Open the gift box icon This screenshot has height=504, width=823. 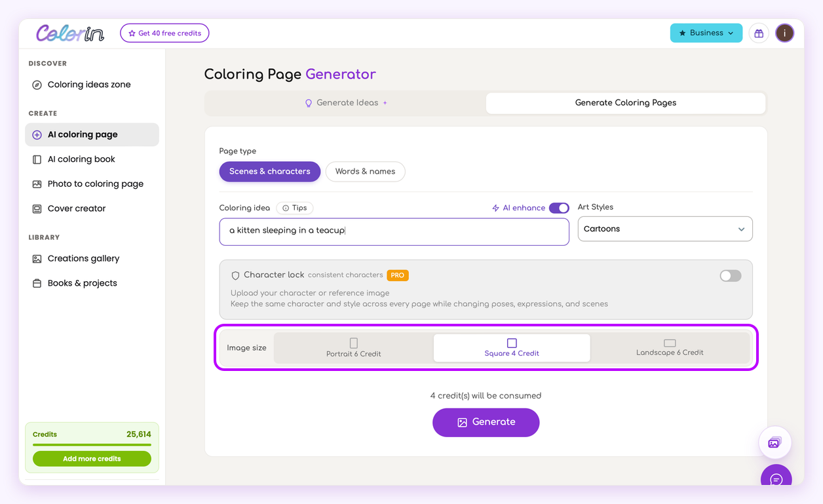pyautogui.click(x=759, y=33)
